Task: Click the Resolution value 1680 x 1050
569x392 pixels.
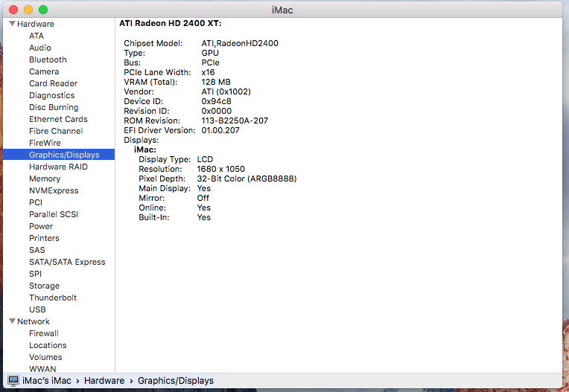Action: [x=221, y=169]
